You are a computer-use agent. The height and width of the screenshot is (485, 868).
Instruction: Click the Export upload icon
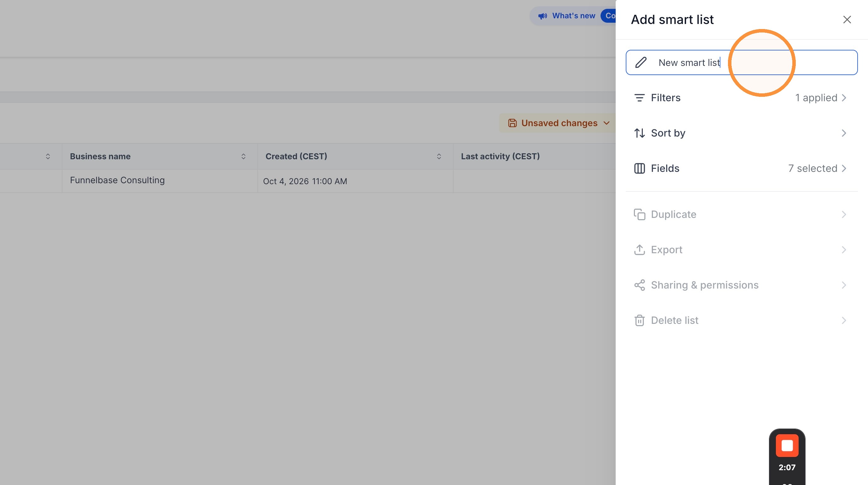[639, 250]
